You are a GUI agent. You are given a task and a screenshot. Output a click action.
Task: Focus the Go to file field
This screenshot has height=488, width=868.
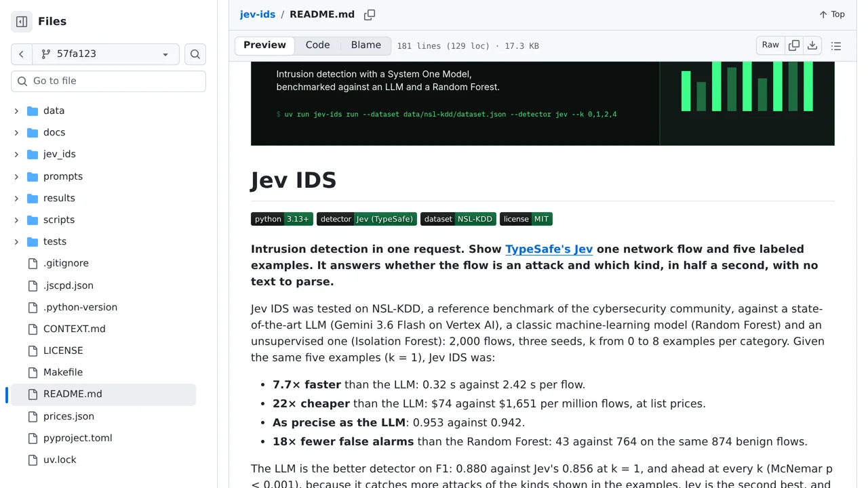coord(108,81)
